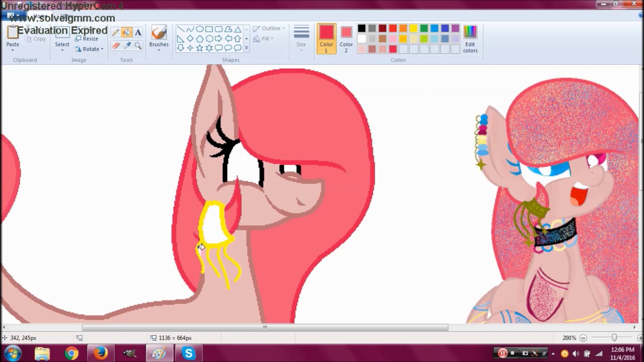Open the line Size dropdown
This screenshot has height=362, width=644.
click(x=301, y=38)
